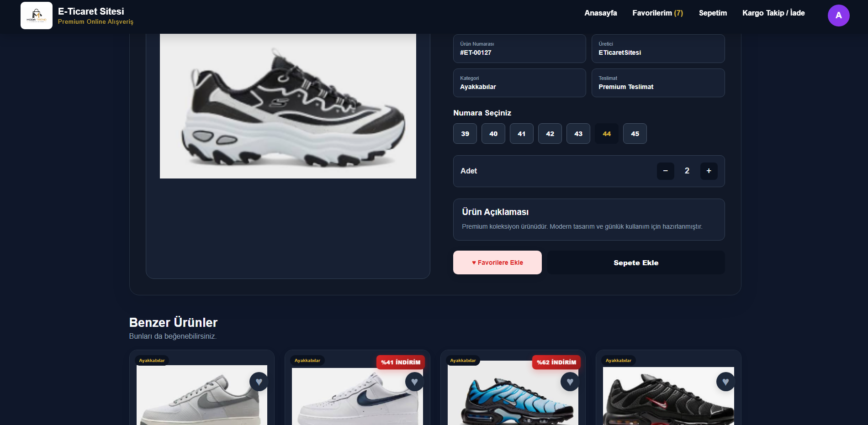This screenshot has height=425, width=868.
Task: Increase quantity with the plus button
Action: pos(709,171)
